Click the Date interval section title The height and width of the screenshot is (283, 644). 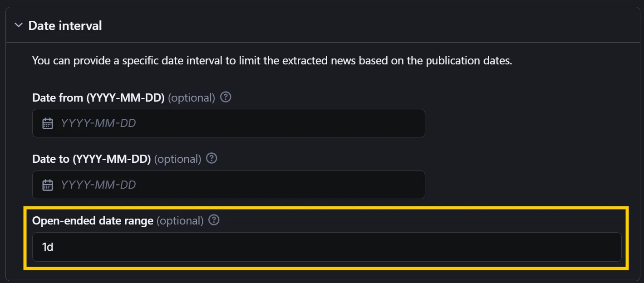65,26
